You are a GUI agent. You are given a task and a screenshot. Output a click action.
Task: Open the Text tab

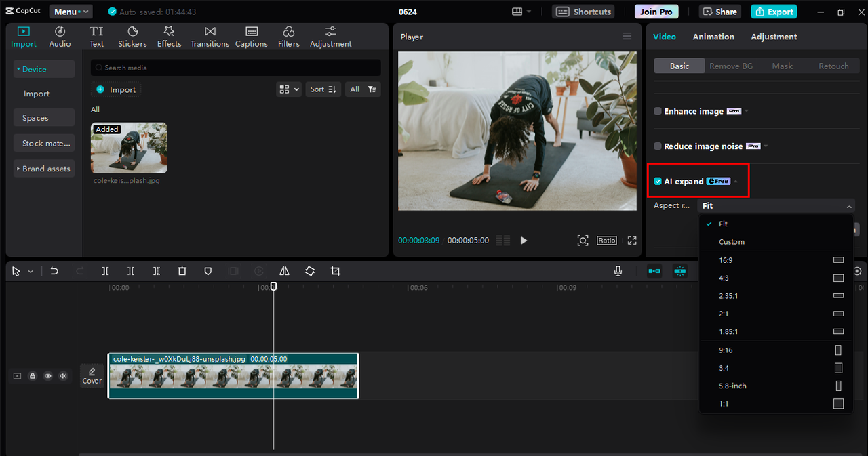point(96,37)
